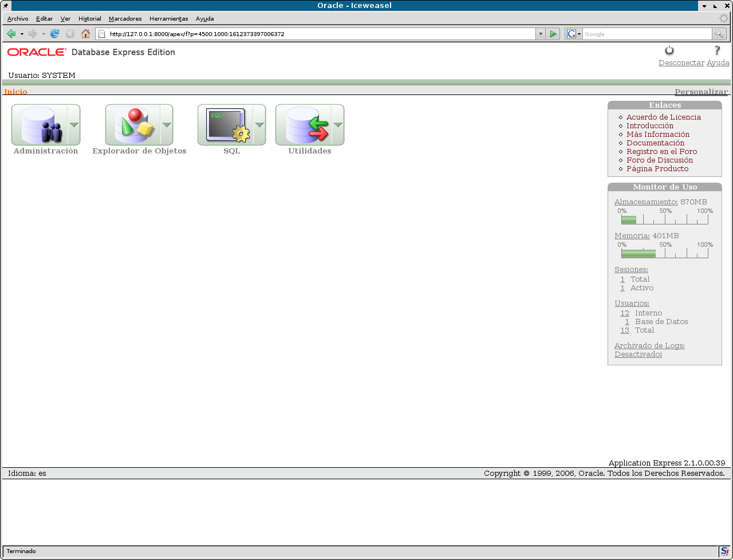
Task: Click the Almacenamiento usage bar
Action: point(664,219)
